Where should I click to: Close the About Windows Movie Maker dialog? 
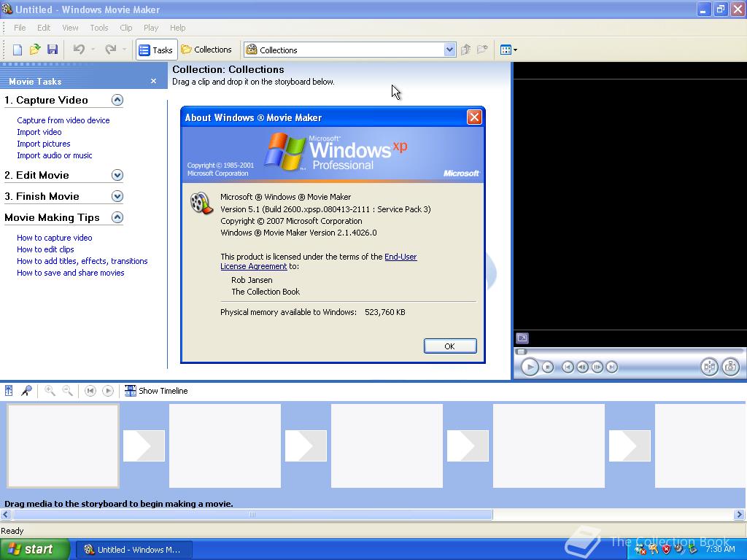click(474, 117)
